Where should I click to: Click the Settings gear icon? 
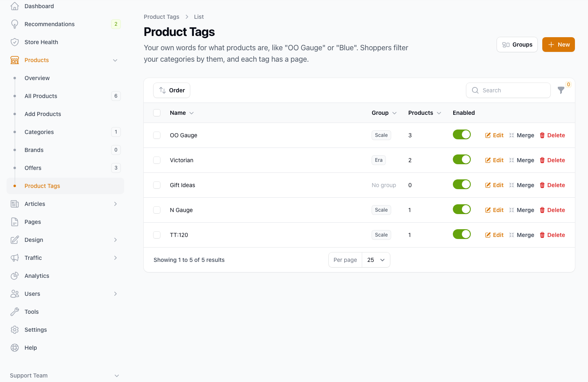(15, 330)
